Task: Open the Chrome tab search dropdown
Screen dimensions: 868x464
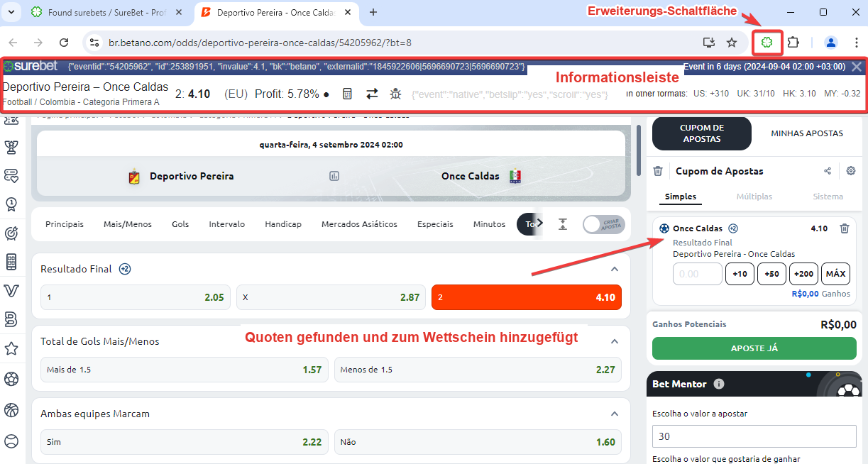Action: pos(11,12)
